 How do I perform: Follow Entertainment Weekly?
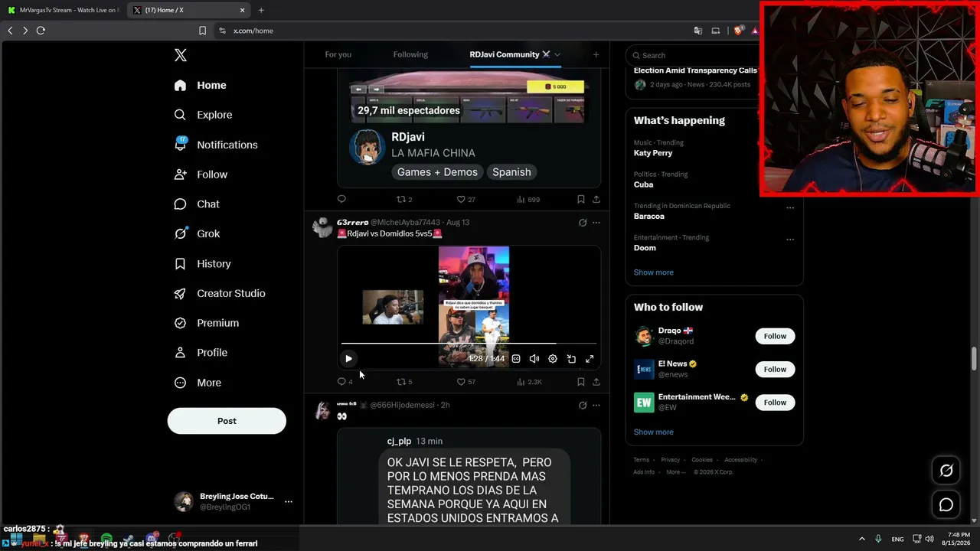click(775, 403)
